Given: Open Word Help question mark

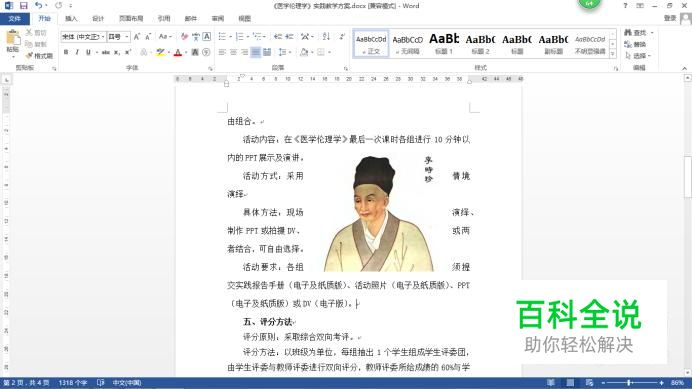Looking at the screenshot, I should pos(625,6).
